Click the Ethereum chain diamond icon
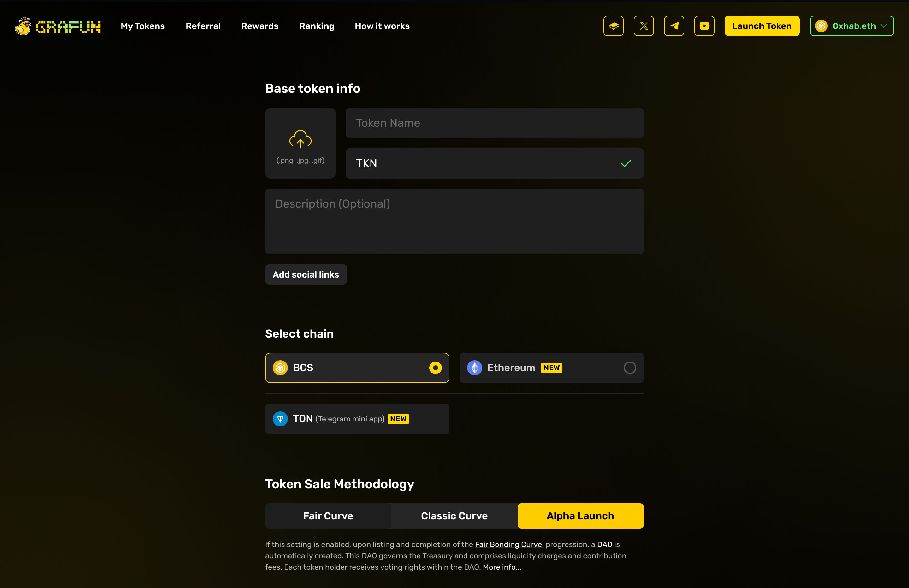Screen dimensions: 909x588 coord(474,368)
